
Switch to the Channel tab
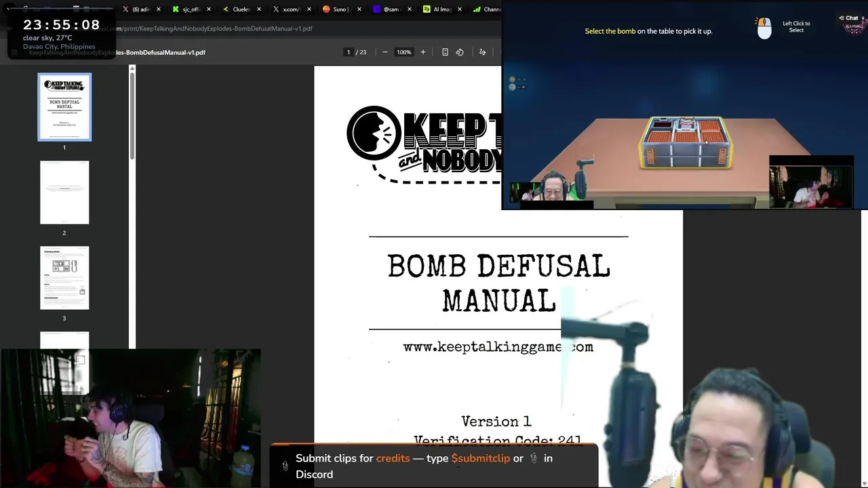(486, 9)
